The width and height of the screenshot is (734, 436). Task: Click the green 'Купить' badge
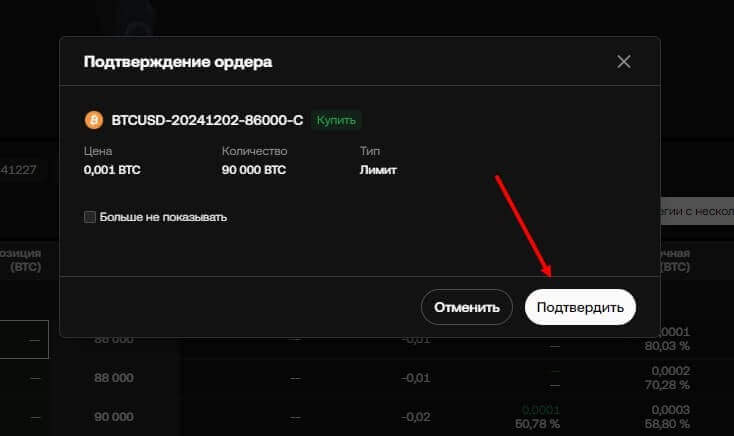click(336, 120)
